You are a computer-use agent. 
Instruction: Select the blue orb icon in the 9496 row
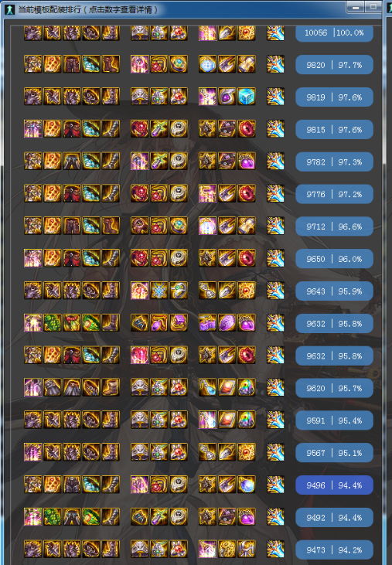tap(247, 485)
